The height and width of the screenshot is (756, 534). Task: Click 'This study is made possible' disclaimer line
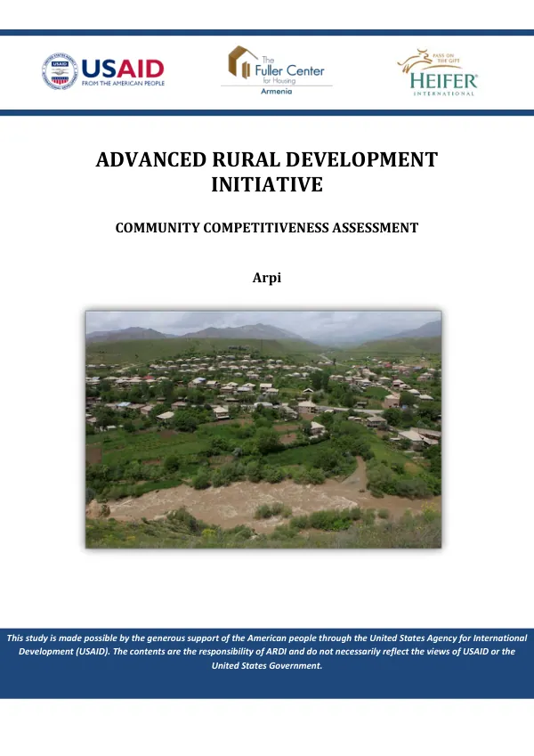pyautogui.click(x=267, y=638)
